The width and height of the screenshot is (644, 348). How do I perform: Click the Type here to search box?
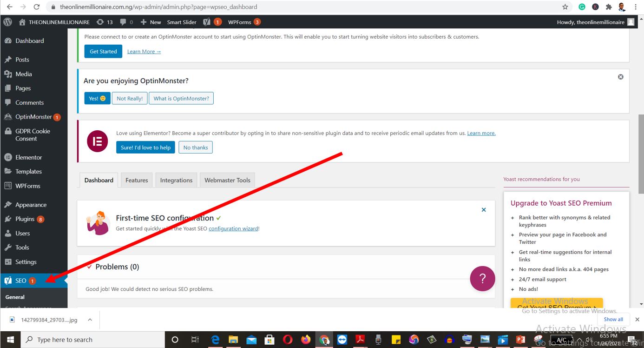pos(93,340)
